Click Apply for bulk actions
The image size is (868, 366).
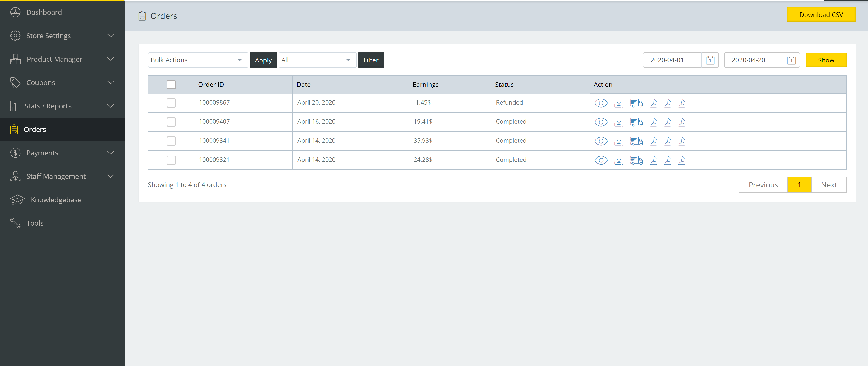pos(263,60)
